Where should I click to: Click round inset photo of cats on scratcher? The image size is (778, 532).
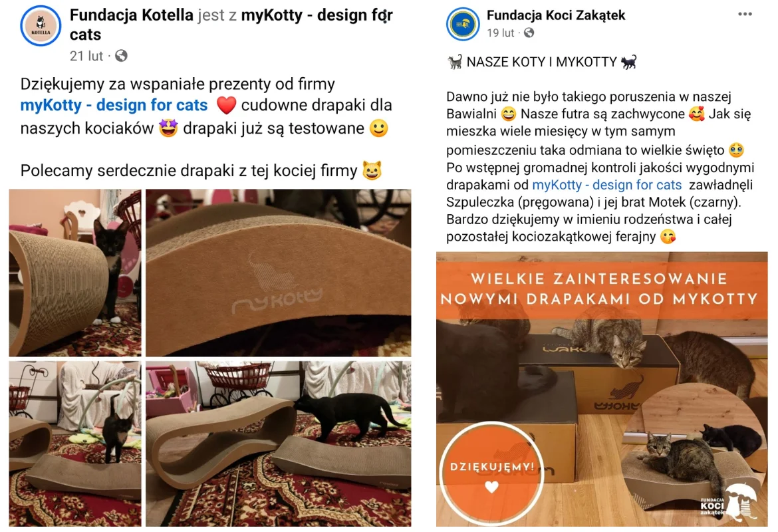coord(693,453)
